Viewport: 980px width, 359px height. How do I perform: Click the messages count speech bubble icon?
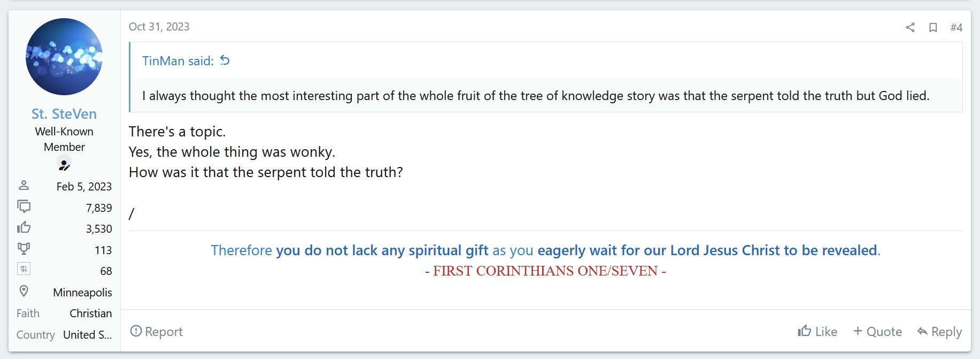[x=24, y=207]
